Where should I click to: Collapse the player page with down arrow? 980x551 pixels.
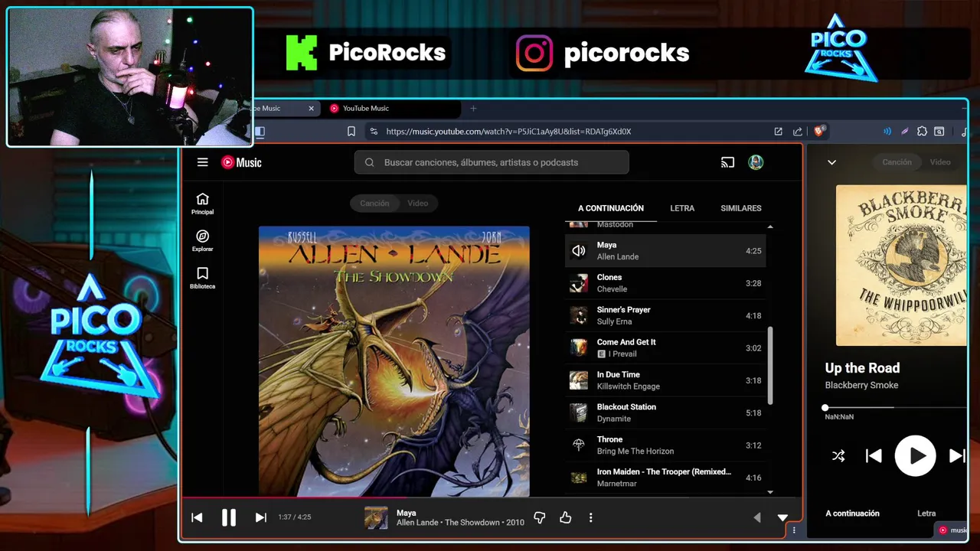(782, 518)
